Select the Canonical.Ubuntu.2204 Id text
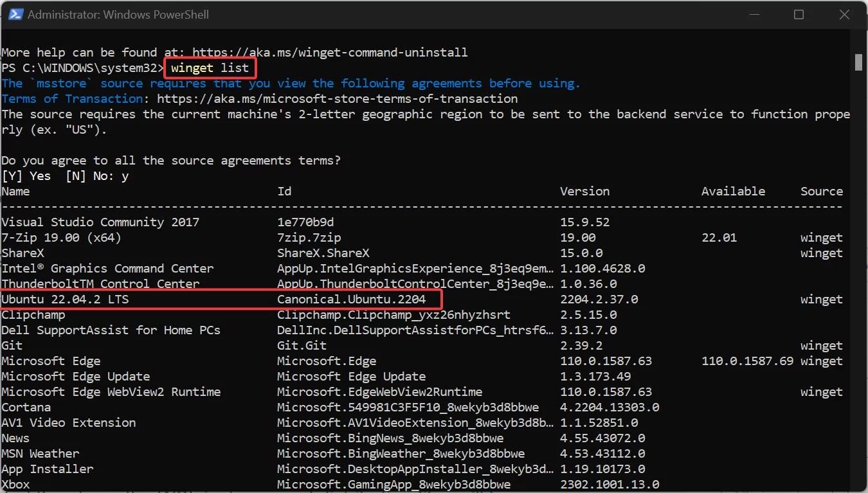This screenshot has width=868, height=493. pyautogui.click(x=353, y=299)
